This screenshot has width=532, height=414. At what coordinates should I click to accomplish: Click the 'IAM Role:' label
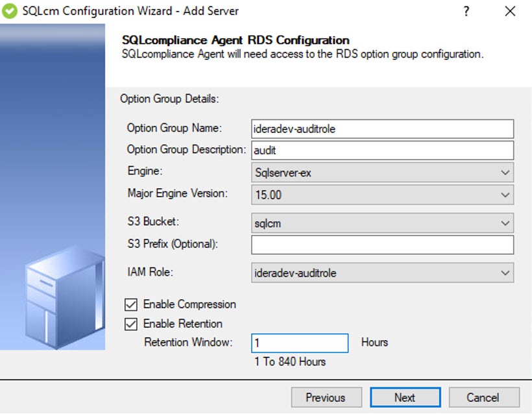pyautogui.click(x=150, y=272)
